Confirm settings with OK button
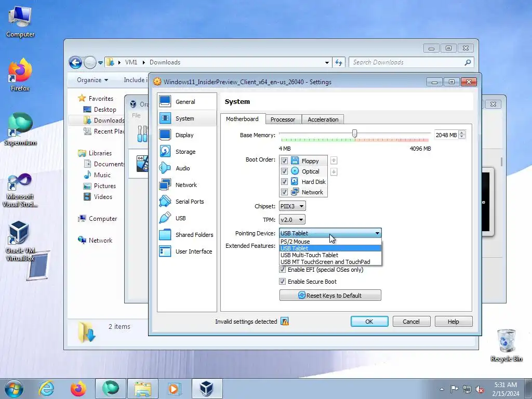Viewport: 532px width, 399px height. 369,322
